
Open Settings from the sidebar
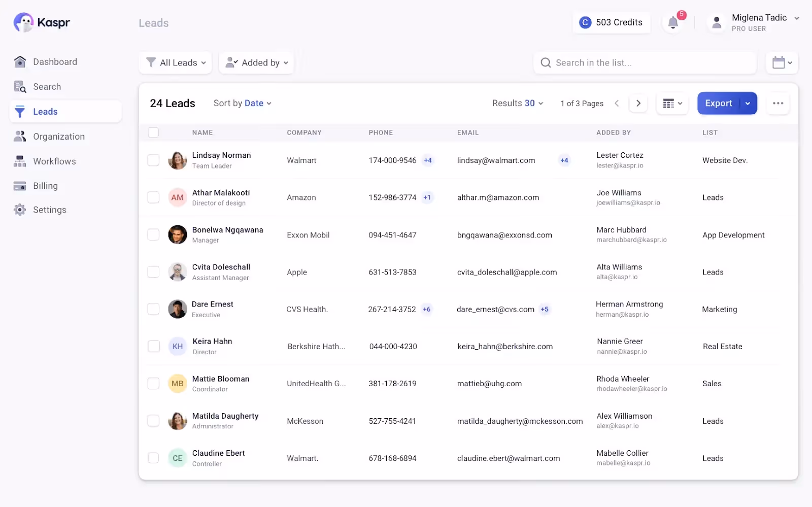[49, 210]
